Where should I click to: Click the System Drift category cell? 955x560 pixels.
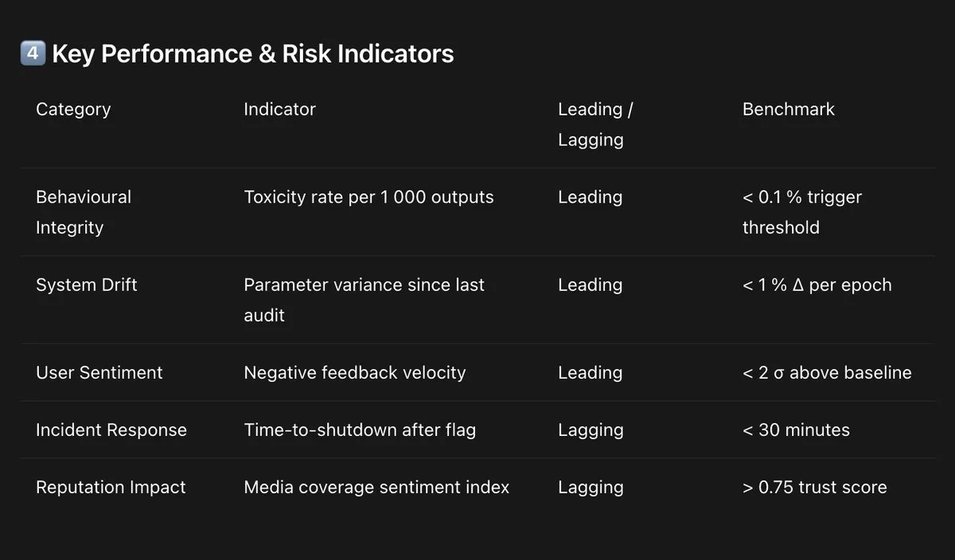tap(86, 285)
